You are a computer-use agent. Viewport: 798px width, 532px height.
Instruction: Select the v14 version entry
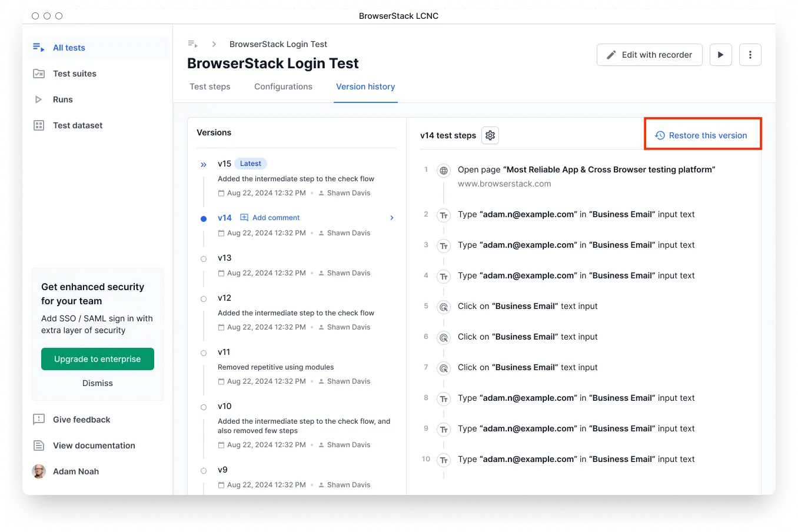pyautogui.click(x=225, y=218)
